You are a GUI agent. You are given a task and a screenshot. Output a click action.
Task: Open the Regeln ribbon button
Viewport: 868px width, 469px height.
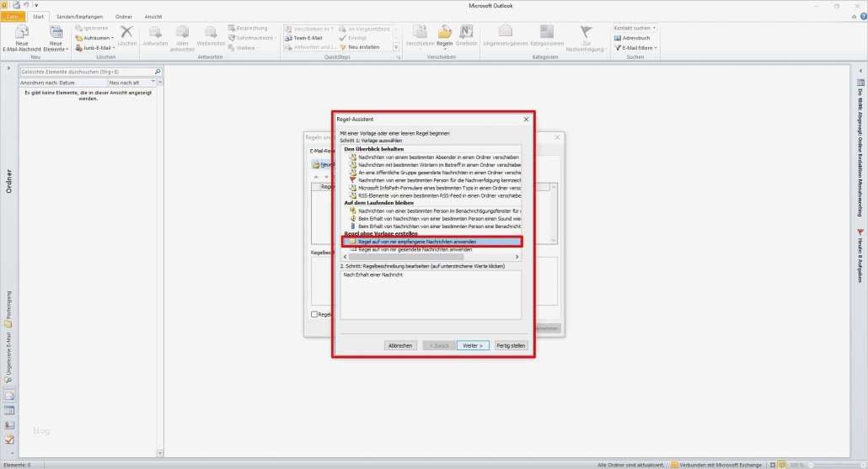pyautogui.click(x=444, y=36)
